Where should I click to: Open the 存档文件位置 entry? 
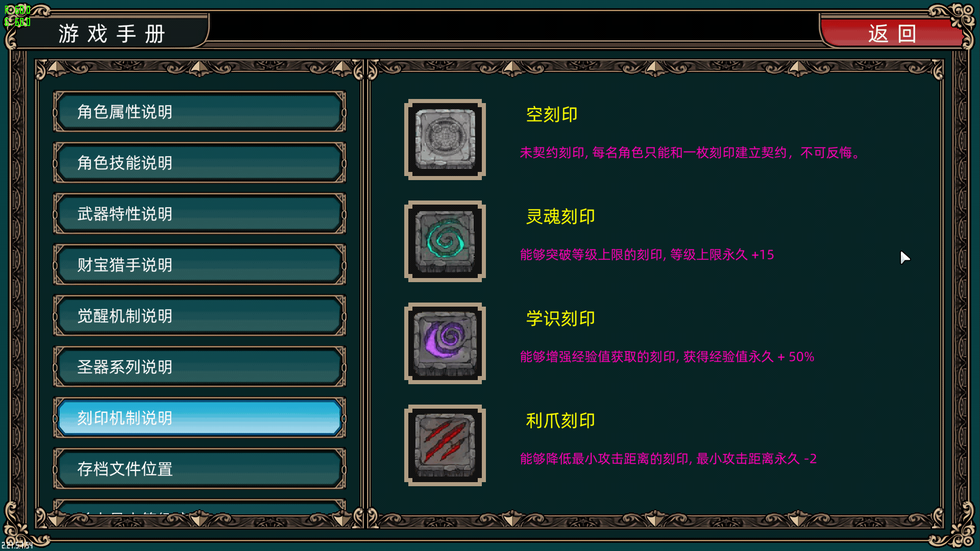[x=200, y=469]
